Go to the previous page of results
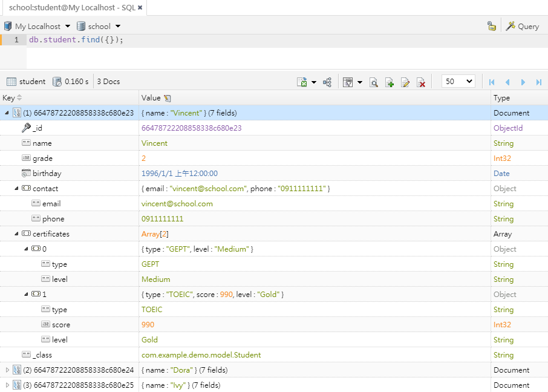Screen dimensions: 548x392 click(x=507, y=82)
